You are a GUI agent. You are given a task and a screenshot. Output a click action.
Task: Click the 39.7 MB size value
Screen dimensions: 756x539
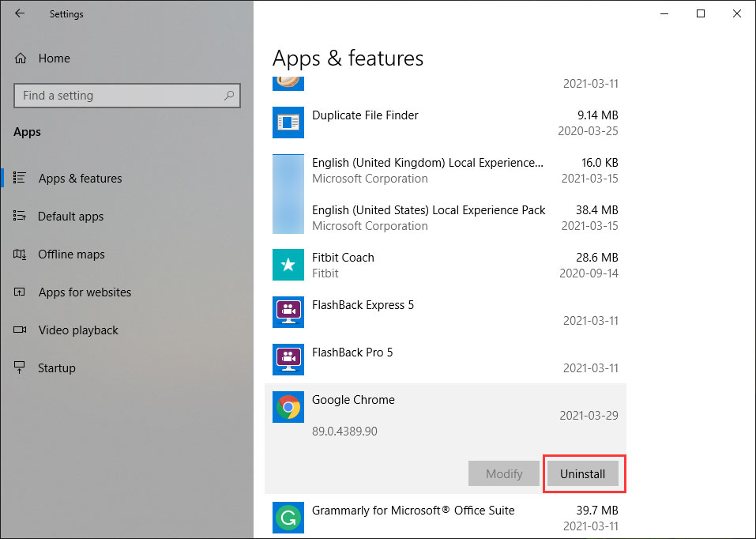pyautogui.click(x=597, y=511)
